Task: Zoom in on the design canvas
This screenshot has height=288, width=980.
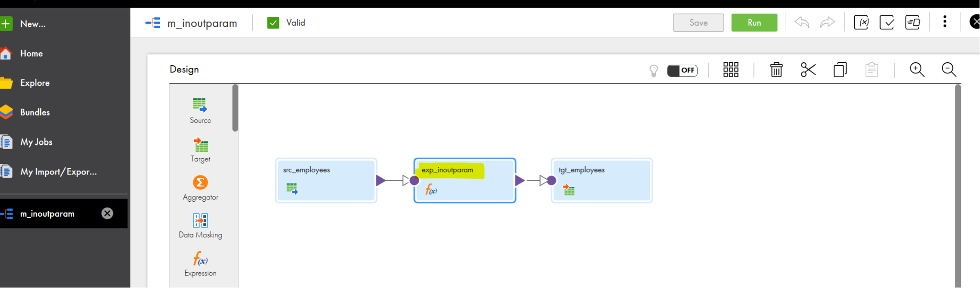Action: coord(916,70)
